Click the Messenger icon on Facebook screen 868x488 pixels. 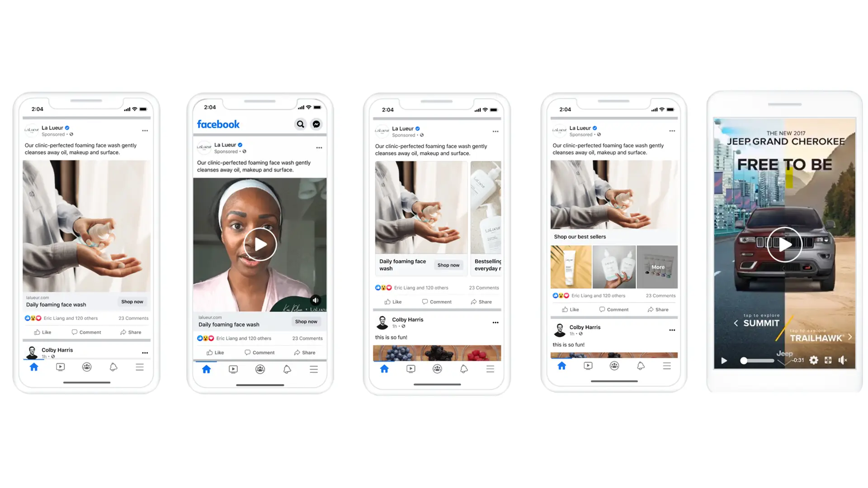pyautogui.click(x=316, y=123)
